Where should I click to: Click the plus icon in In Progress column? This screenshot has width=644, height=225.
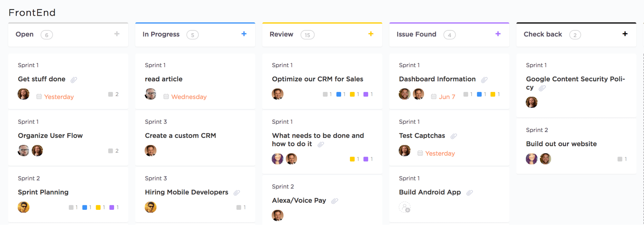(x=244, y=34)
